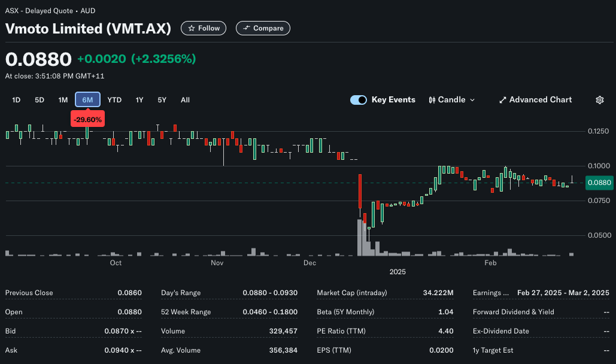Click the Compare button label
616x364 pixels.
click(x=268, y=28)
